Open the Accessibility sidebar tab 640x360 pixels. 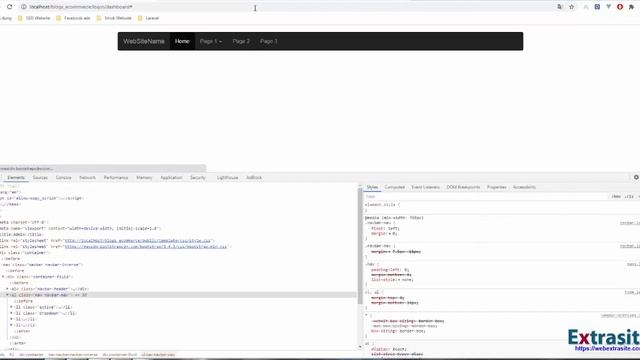[524, 187]
